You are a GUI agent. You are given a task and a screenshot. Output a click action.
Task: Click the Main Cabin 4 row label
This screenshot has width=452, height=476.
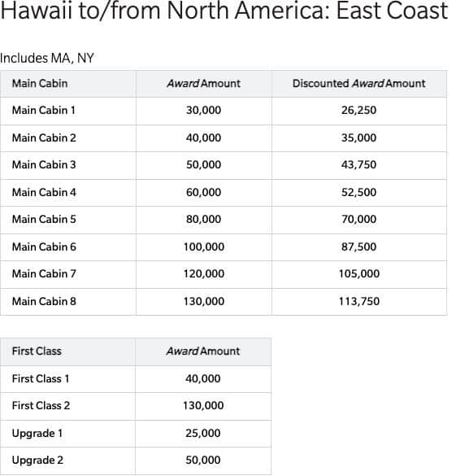[x=44, y=192]
